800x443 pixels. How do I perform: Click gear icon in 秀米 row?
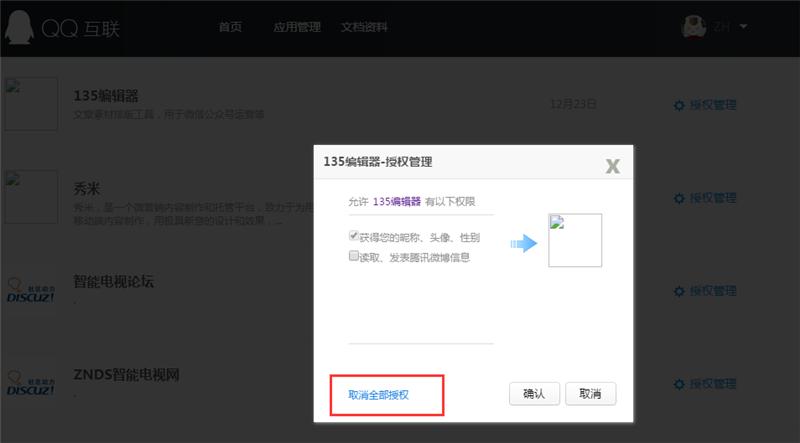pyautogui.click(x=679, y=199)
